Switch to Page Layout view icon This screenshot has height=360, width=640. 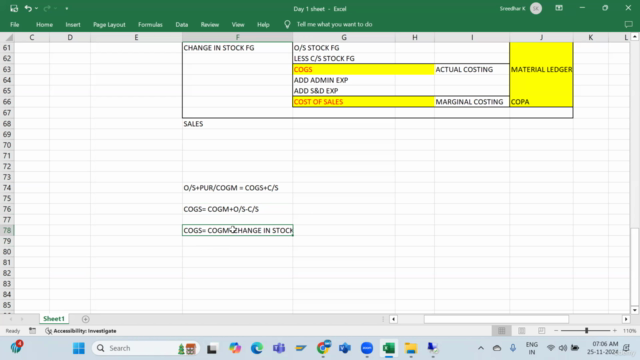[x=522, y=331]
